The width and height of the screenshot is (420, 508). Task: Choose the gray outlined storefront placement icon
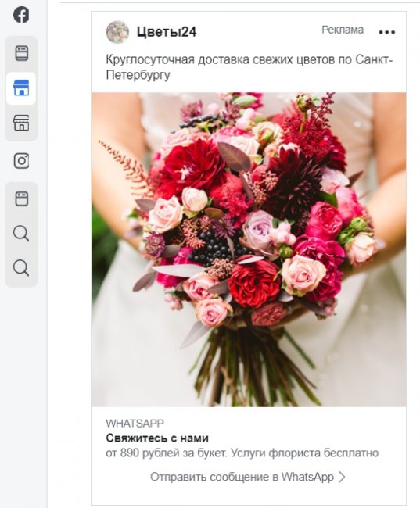pyautogui.click(x=21, y=123)
